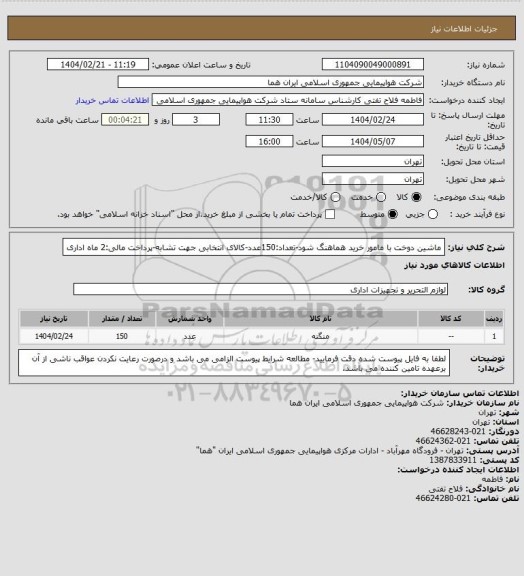This screenshot has height=576, width=524.
Task: Click the تاریخ نیاز column header
Action: click(54, 318)
